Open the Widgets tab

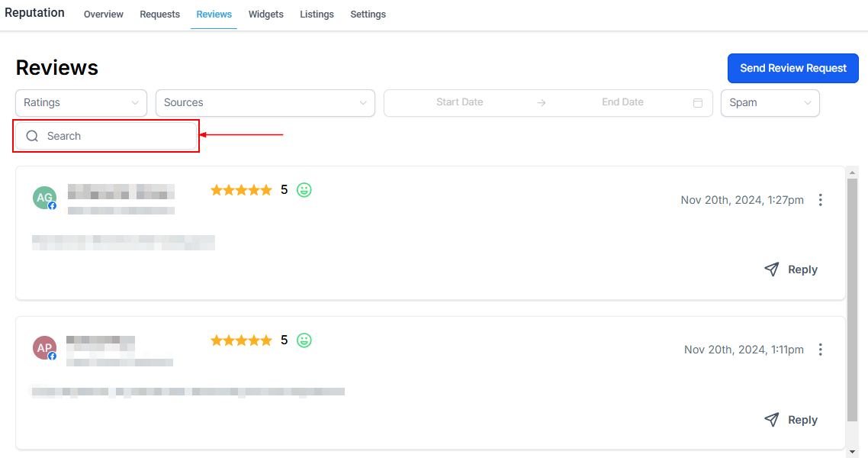point(265,15)
